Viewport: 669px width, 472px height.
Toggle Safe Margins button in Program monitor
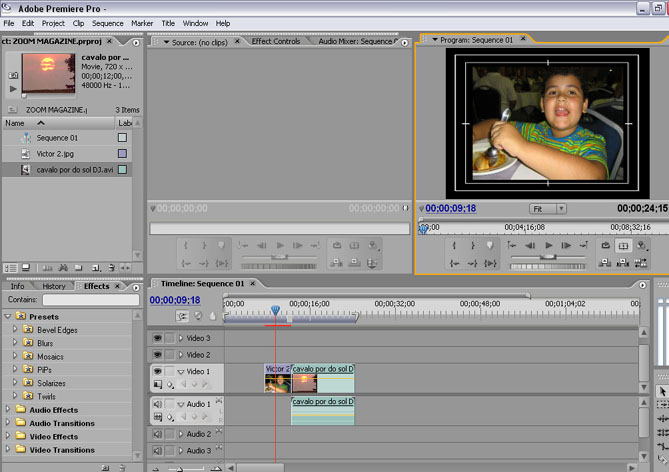click(624, 245)
